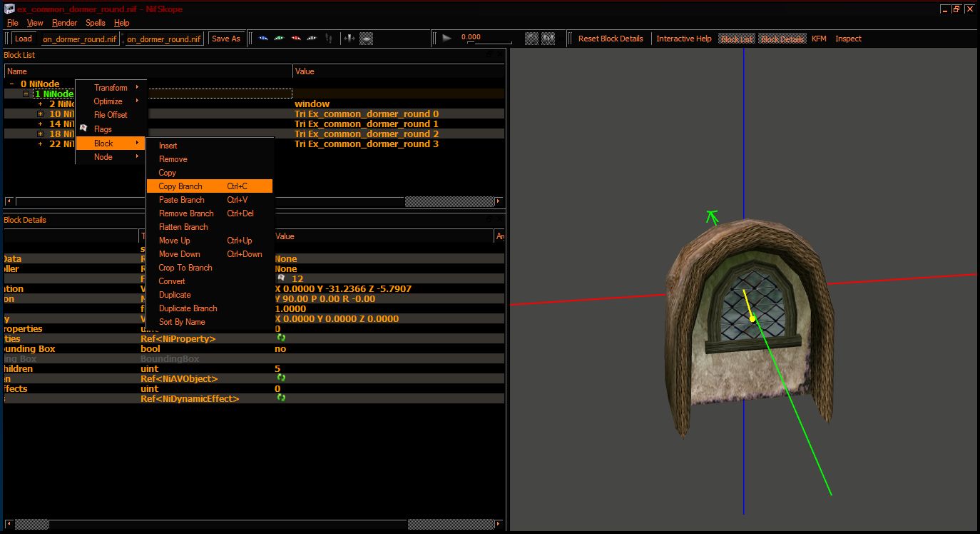Toggle the Block List panel button

pyautogui.click(x=737, y=39)
